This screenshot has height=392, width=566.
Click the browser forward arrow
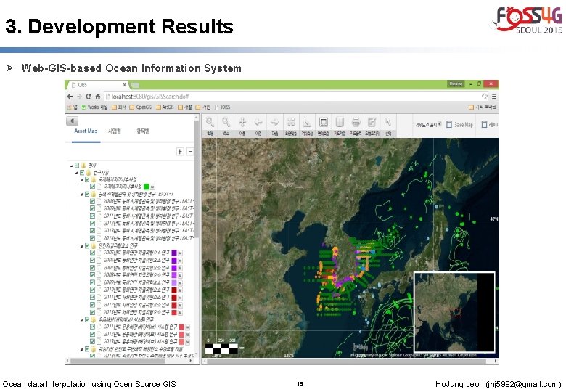(x=79, y=97)
